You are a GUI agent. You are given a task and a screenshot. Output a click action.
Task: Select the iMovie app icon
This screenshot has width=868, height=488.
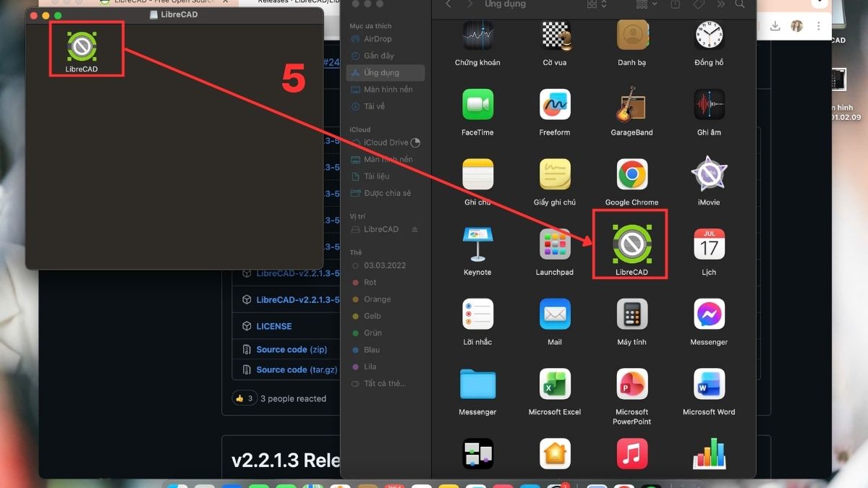coord(709,174)
